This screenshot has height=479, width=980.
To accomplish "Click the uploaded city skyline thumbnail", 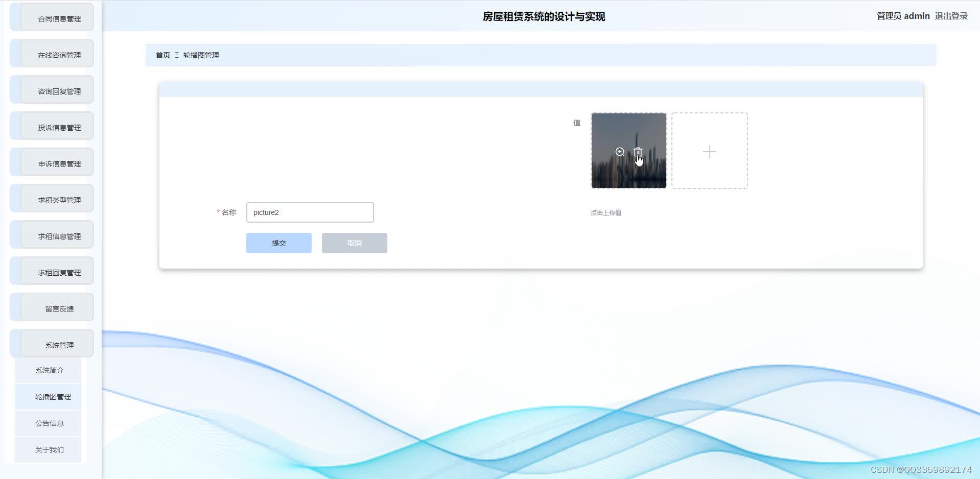I will [629, 151].
